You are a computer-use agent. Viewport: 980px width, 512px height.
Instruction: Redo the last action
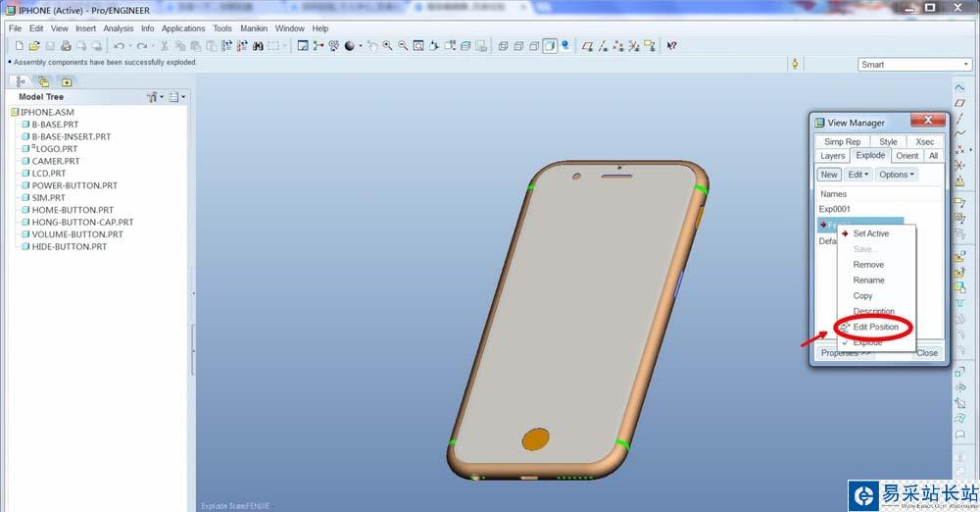tap(141, 46)
